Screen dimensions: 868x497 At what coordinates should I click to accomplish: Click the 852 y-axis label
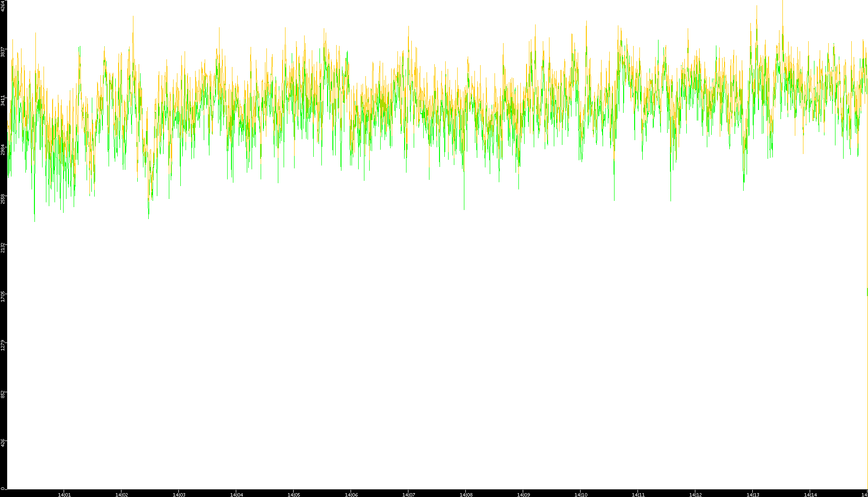tap(3, 394)
